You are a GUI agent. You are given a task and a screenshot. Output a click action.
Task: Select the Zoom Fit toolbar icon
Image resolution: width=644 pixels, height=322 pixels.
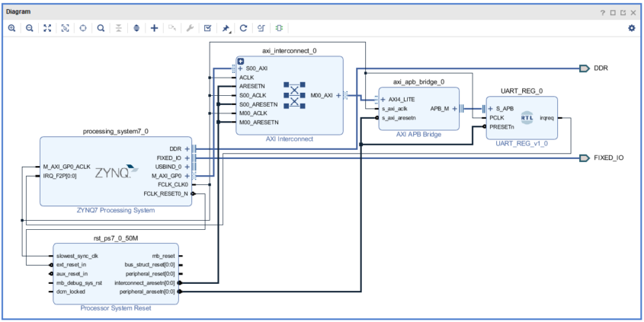point(48,28)
